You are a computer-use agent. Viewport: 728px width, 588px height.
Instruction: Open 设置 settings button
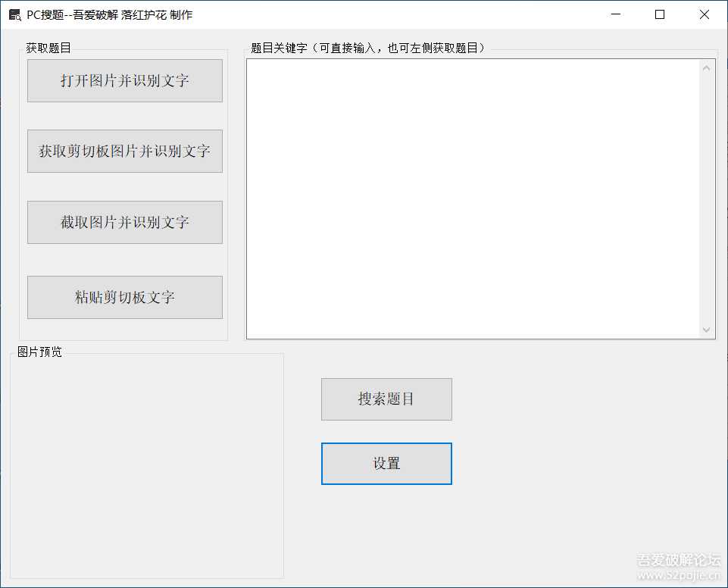pos(386,464)
